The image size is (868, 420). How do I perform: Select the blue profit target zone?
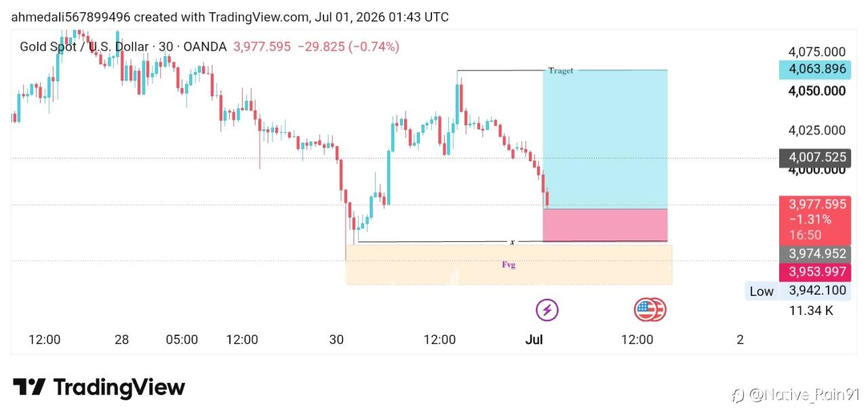(606, 140)
